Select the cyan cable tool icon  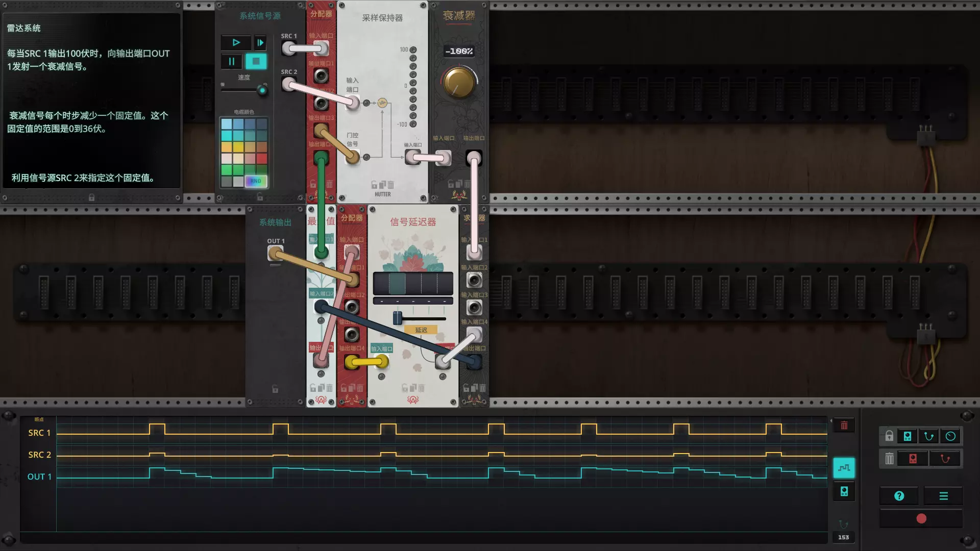tap(929, 436)
